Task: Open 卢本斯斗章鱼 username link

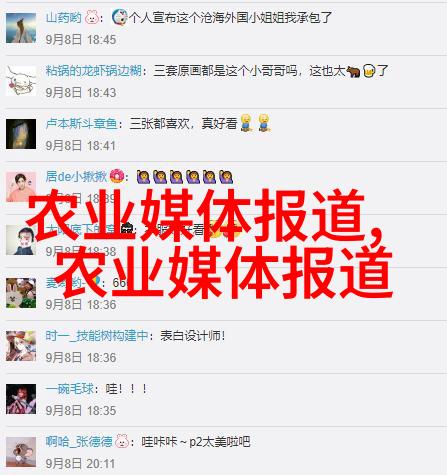Action: [82, 124]
